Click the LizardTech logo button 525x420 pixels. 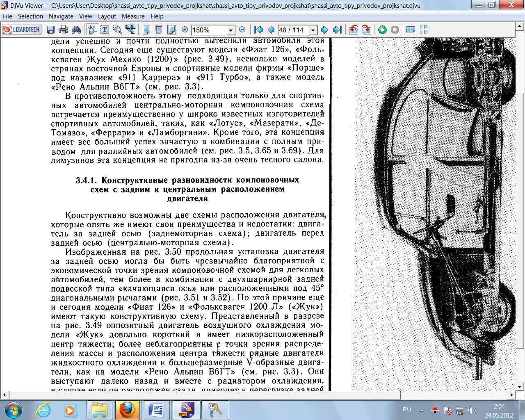coord(21,30)
